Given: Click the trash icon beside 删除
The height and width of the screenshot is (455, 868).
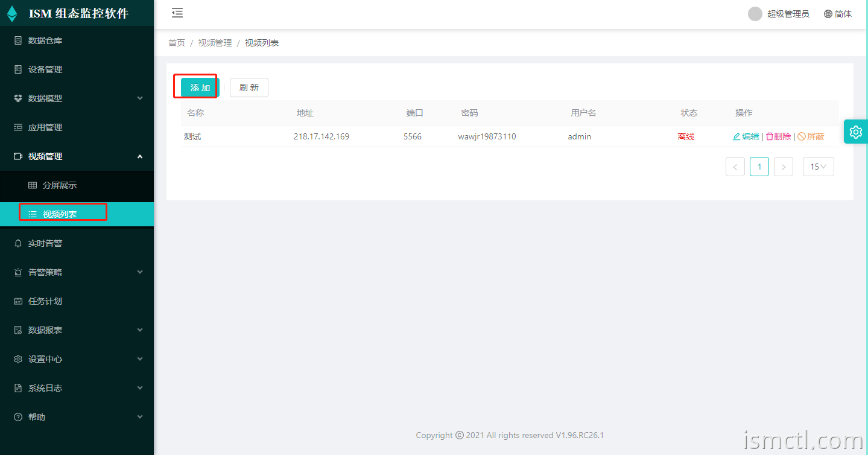Looking at the screenshot, I should click(x=769, y=136).
